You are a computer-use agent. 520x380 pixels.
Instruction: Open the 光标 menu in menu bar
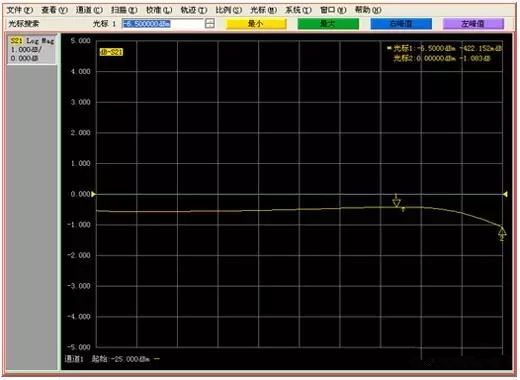263,10
